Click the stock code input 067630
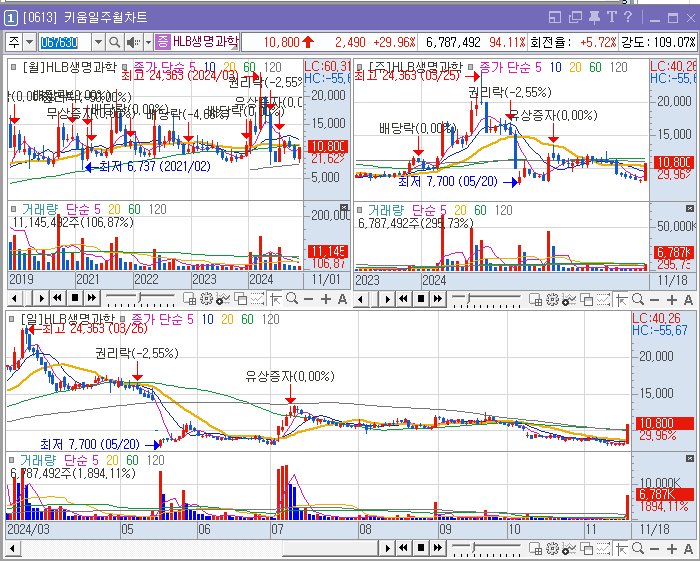 [x=65, y=42]
